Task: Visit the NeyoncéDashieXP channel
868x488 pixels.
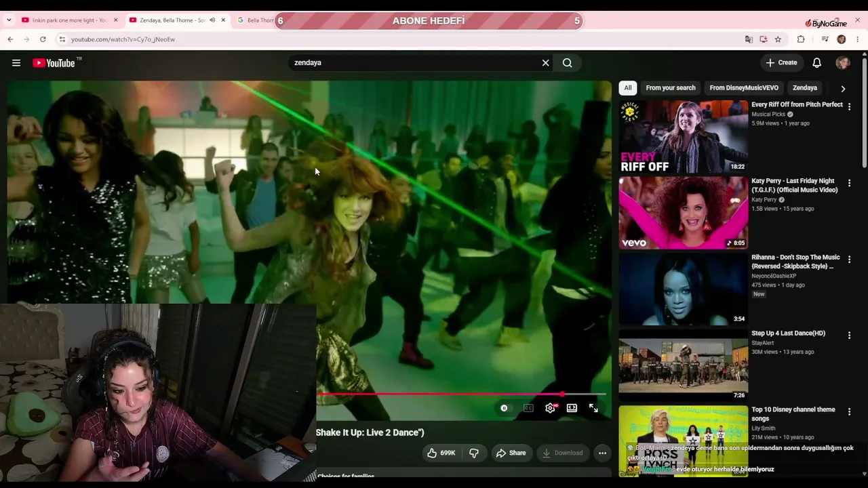Action: (774, 277)
